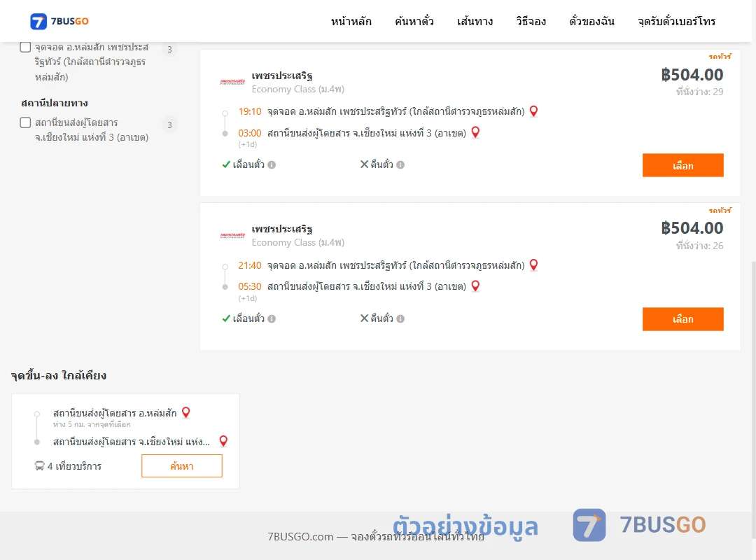Open the ค้นหาตั๋ว menu item

point(414,21)
